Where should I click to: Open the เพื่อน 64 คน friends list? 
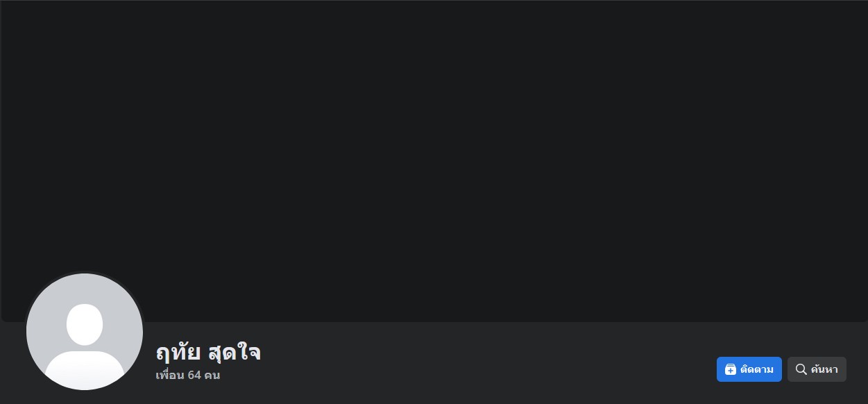pos(188,376)
